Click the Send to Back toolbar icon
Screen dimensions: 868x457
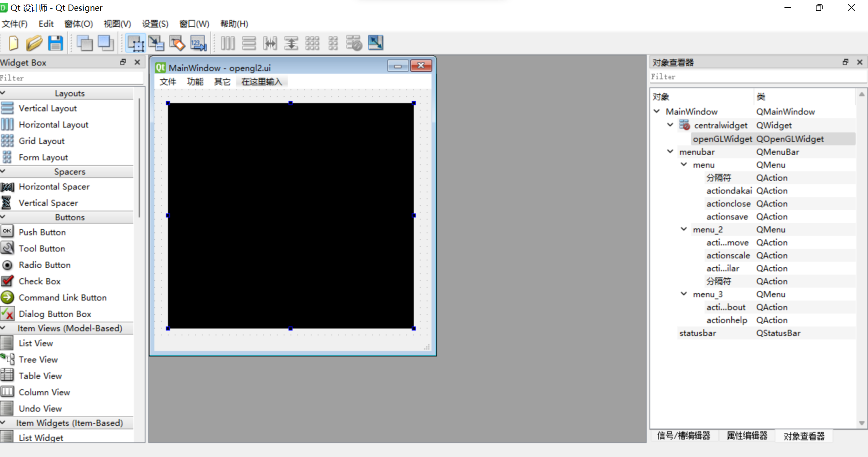click(85, 43)
